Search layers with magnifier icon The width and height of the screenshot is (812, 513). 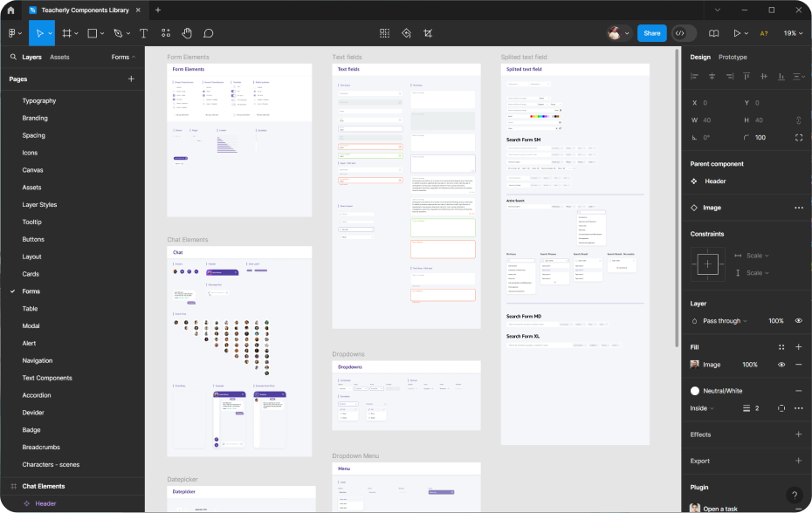click(x=13, y=57)
